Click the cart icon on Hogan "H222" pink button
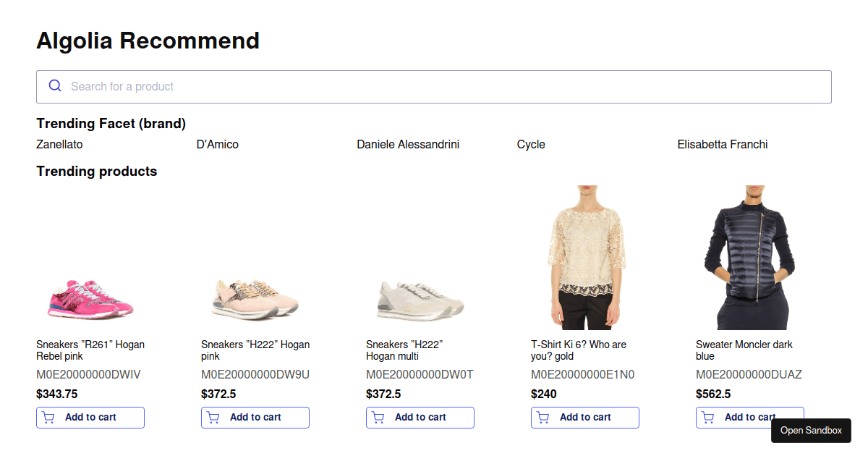 coord(212,418)
